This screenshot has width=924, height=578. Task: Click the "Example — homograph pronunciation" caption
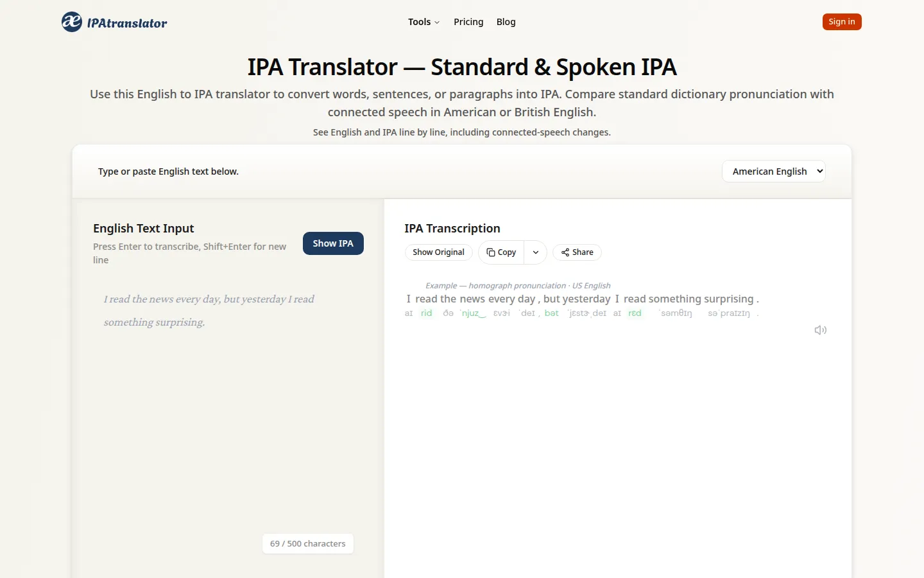coord(495,286)
